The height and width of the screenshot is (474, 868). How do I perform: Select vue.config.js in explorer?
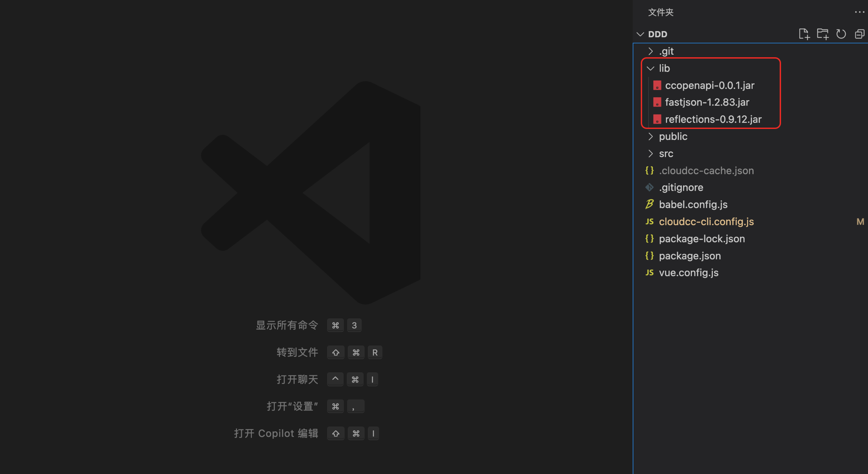coord(688,273)
